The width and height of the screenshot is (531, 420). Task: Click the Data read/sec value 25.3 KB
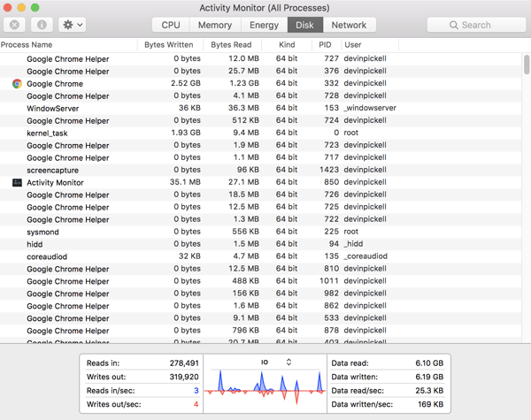[429, 391]
